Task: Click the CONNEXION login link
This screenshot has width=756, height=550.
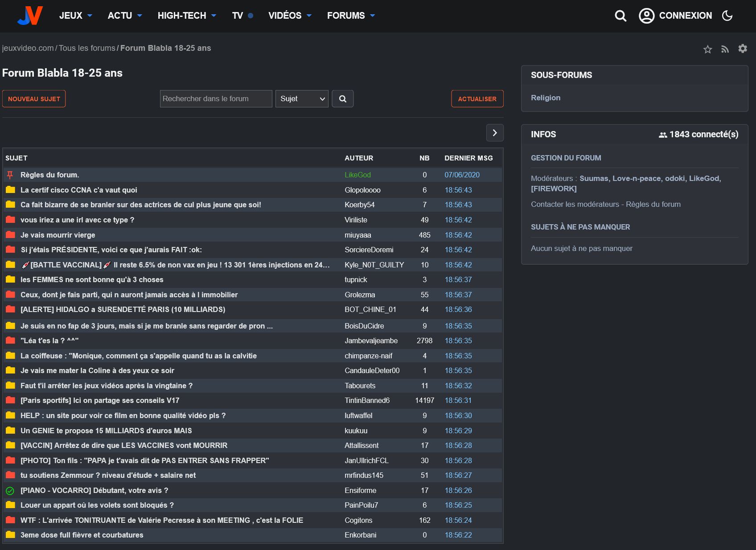Action: (685, 16)
